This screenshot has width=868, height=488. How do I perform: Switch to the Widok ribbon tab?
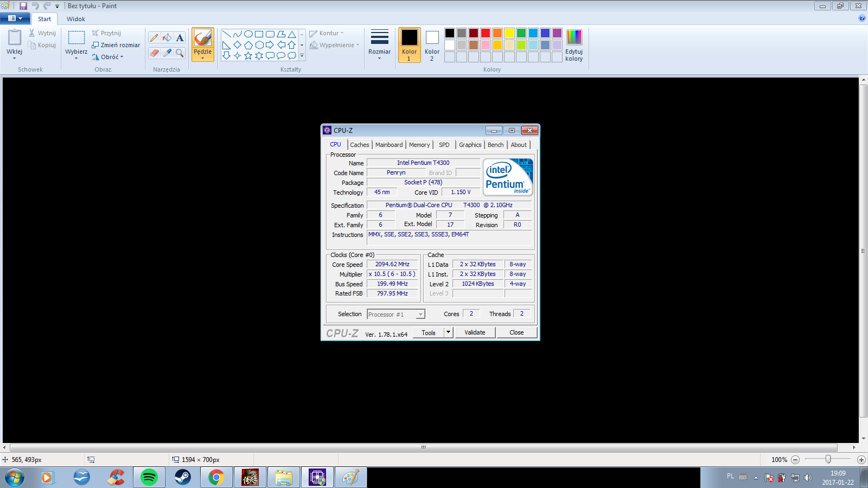(x=76, y=19)
